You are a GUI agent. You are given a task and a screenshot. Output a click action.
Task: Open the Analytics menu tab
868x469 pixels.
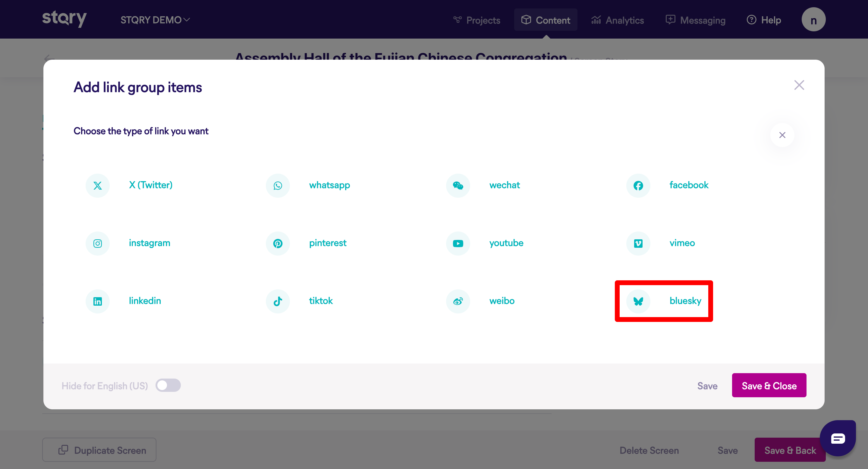click(617, 20)
